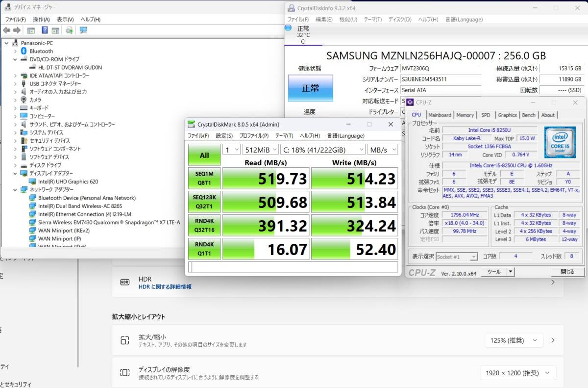
Task: Open 設定(S) menu in CrystalDiskMark
Action: 224,136
